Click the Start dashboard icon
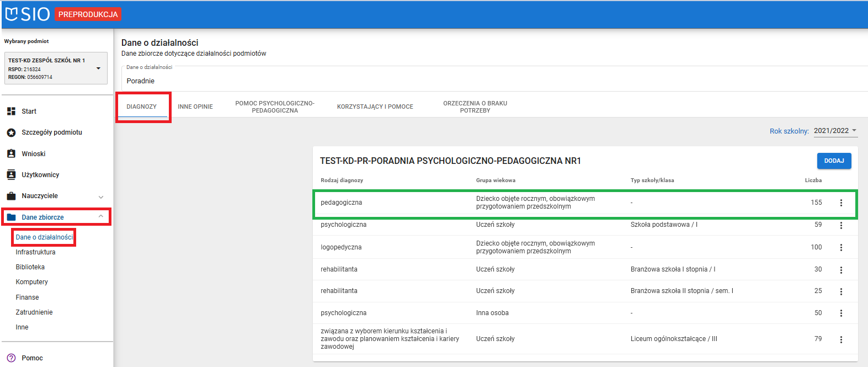The width and height of the screenshot is (868, 367). click(11, 111)
